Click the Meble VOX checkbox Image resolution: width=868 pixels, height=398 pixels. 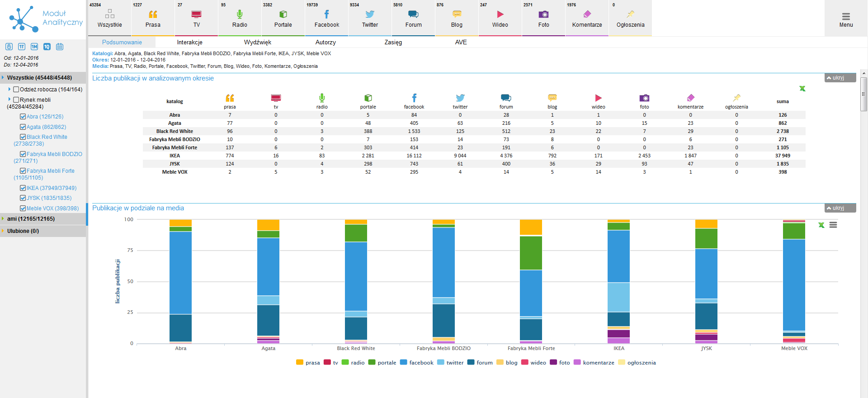(x=23, y=208)
